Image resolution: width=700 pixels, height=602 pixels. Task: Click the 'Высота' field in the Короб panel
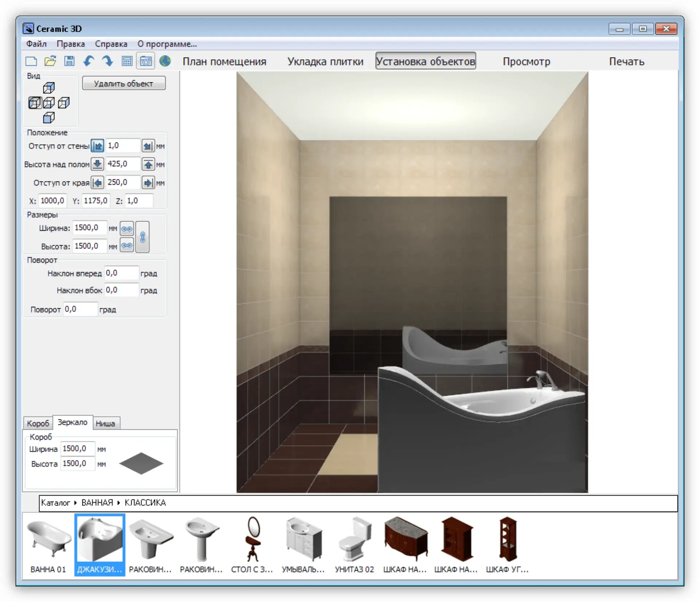click(x=78, y=464)
